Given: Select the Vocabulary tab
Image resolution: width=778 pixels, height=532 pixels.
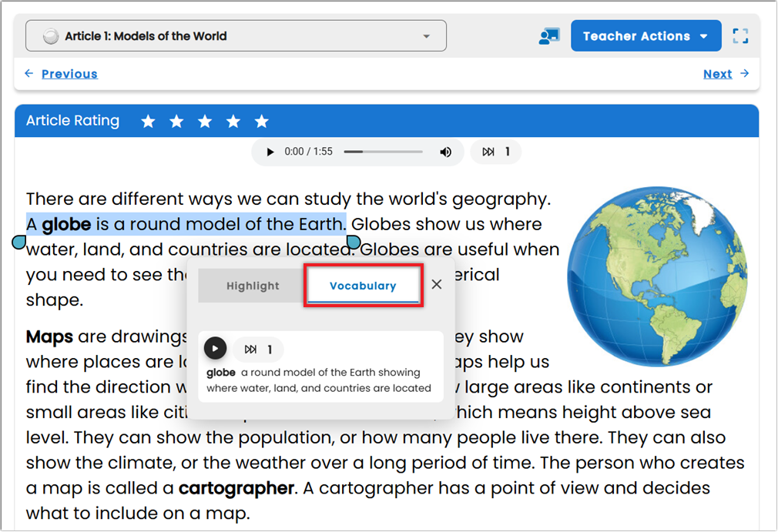Looking at the screenshot, I should pos(364,286).
